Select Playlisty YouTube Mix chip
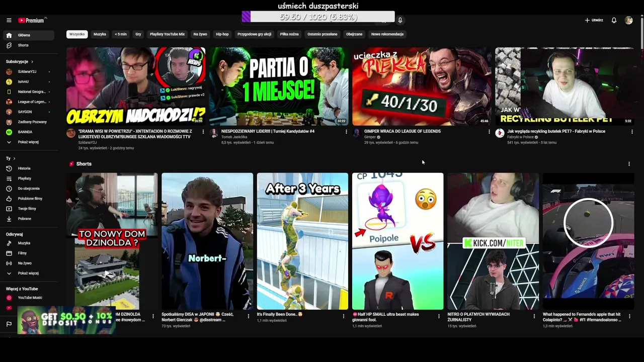 tap(167, 34)
